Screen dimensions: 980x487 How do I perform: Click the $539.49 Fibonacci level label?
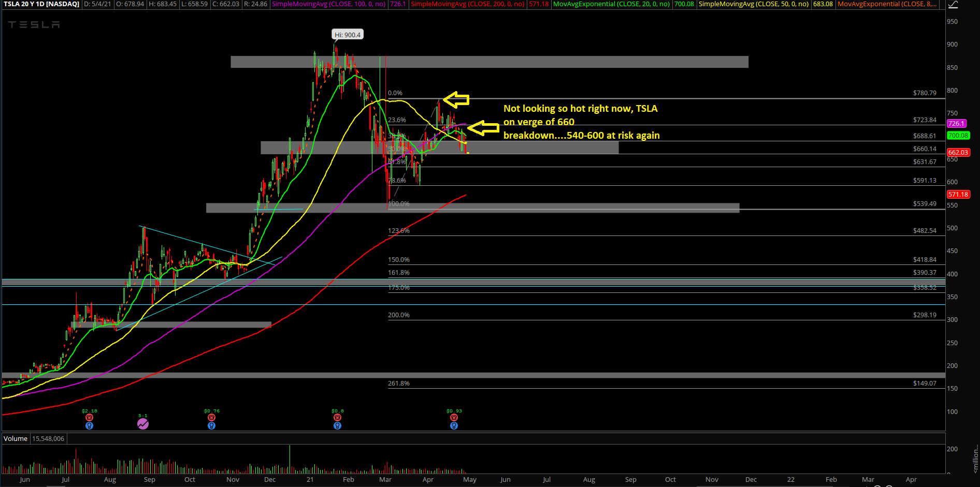[925, 204]
